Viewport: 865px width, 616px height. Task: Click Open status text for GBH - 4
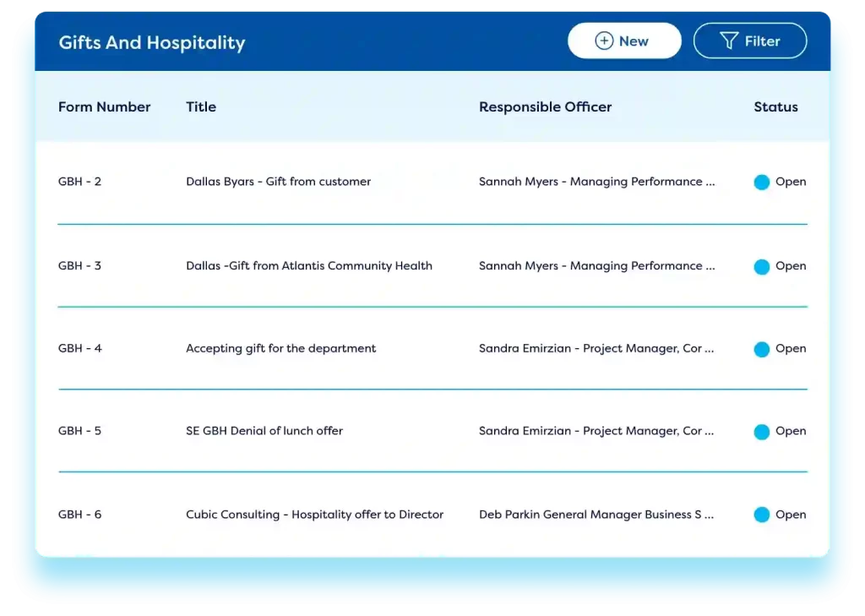point(791,349)
